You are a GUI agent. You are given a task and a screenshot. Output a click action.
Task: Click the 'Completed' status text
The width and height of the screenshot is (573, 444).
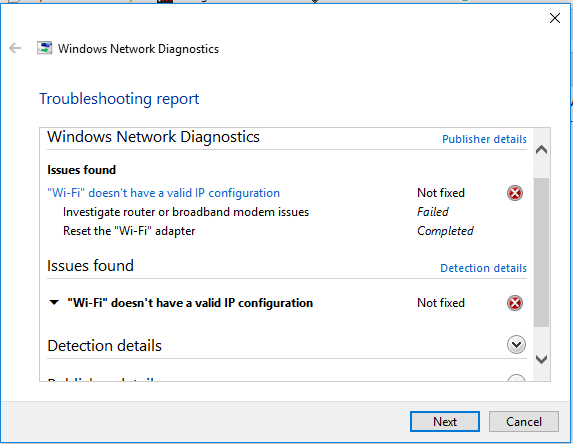pyautogui.click(x=445, y=231)
